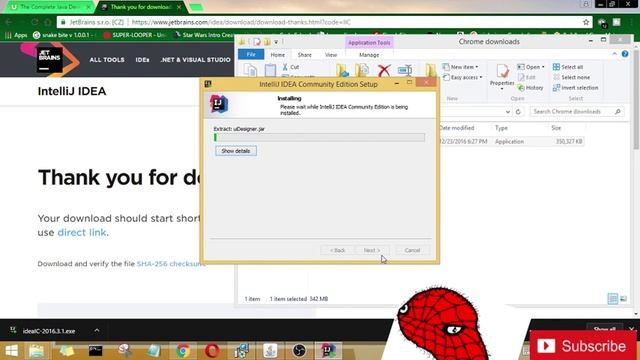640x360 pixels.
Task: Click Show details in the installer
Action: 236,151
